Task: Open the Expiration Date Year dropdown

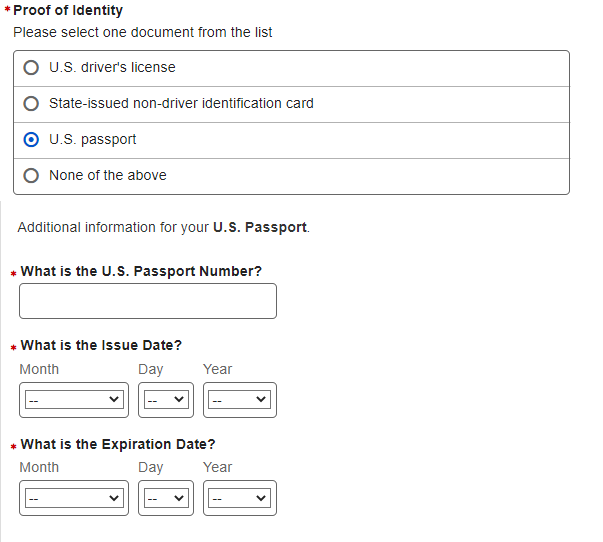Action: (239, 498)
